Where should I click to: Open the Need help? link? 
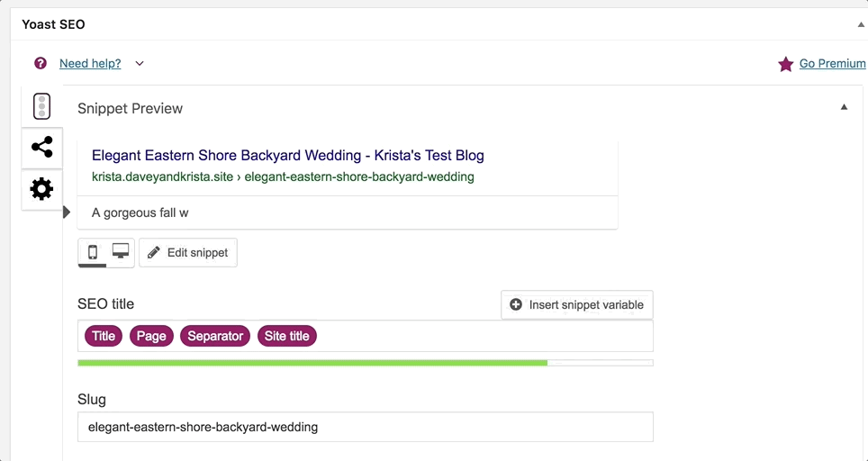point(90,64)
